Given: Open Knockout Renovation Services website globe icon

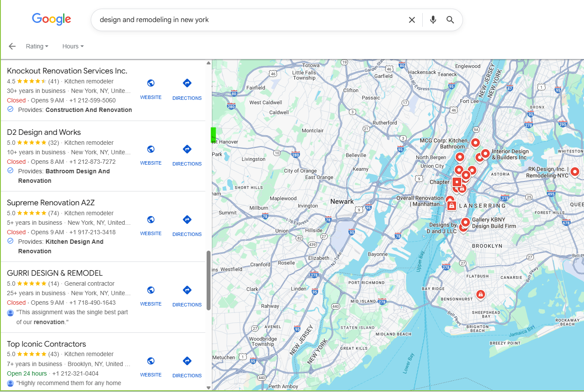Looking at the screenshot, I should 151,83.
